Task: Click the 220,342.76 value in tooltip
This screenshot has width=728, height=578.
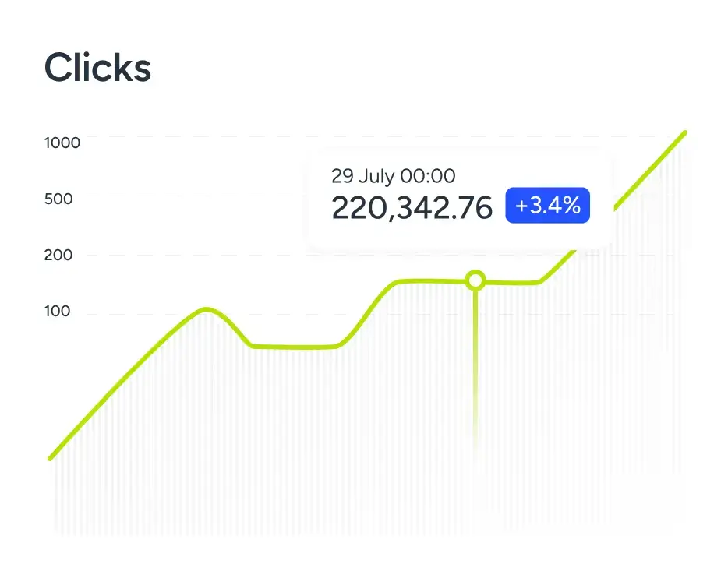Action: point(412,208)
